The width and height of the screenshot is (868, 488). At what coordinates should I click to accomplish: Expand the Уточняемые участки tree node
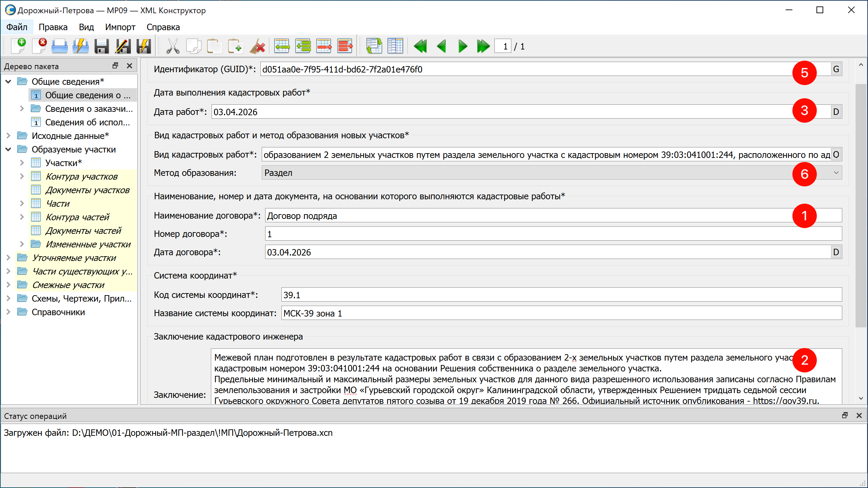pyautogui.click(x=8, y=258)
